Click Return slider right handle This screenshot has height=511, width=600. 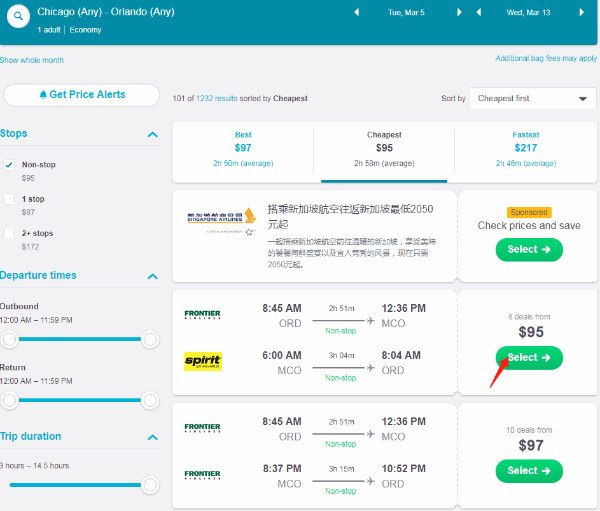[150, 400]
